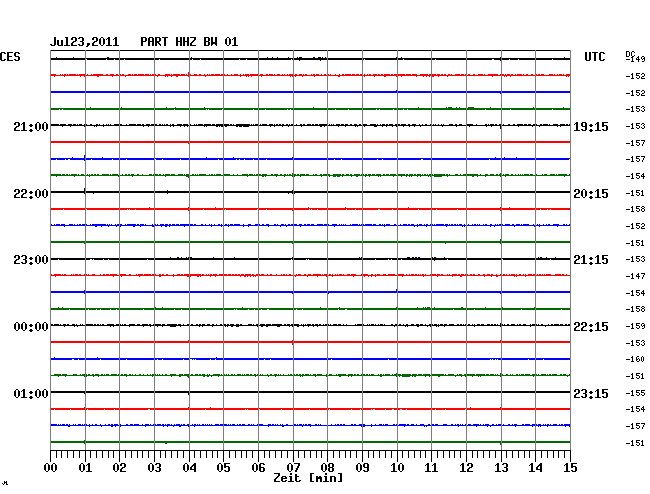Viewport: 650px width, 494px height.
Task: Select minute 15 on the time axis
Action: pyautogui.click(x=570, y=468)
